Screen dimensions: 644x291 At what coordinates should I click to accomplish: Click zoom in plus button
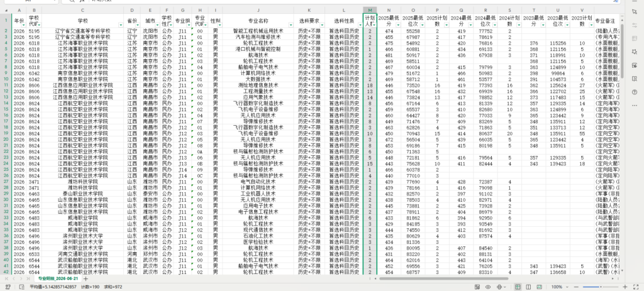625,287
